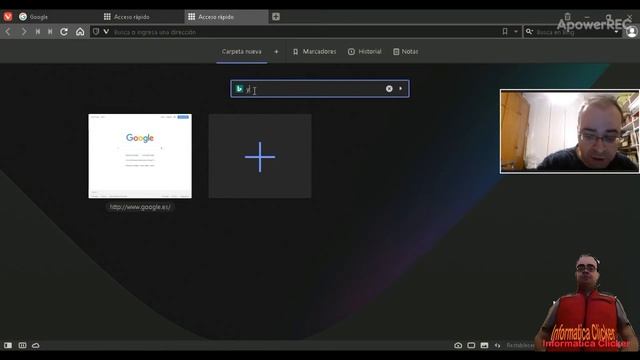The width and height of the screenshot is (640, 360).
Task: Open the sync cloud status icon
Action: [36, 345]
